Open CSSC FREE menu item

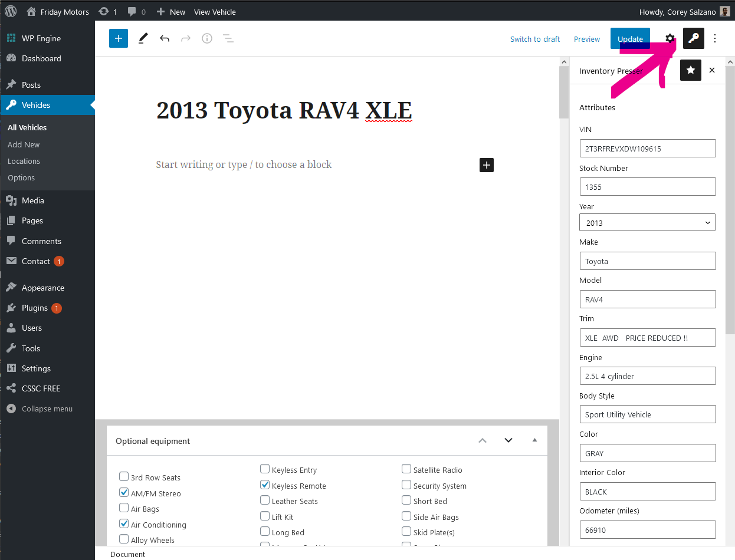point(47,388)
